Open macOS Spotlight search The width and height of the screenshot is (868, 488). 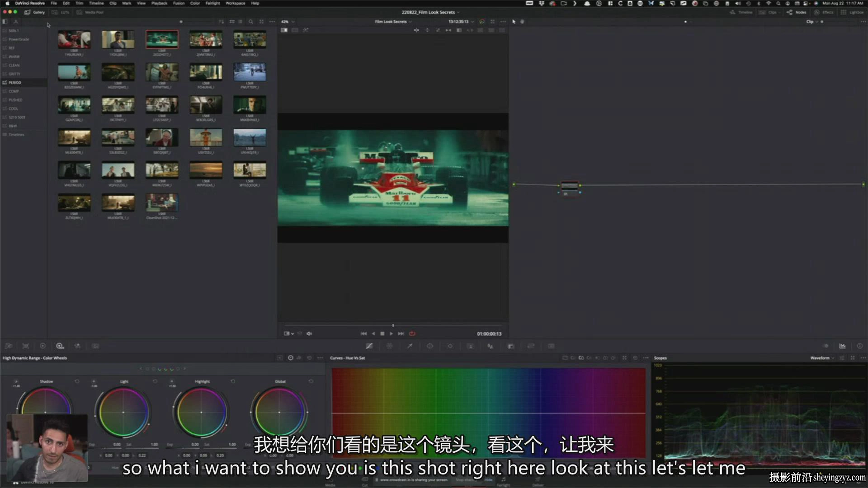pos(778,3)
